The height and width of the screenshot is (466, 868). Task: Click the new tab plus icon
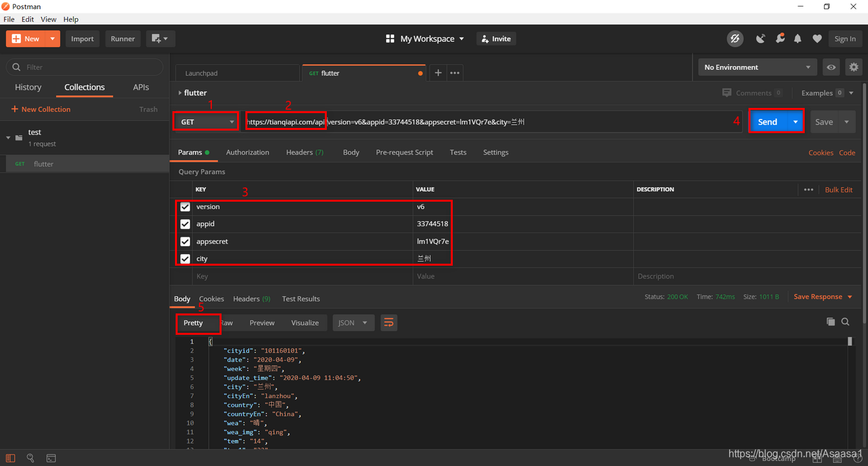point(438,73)
